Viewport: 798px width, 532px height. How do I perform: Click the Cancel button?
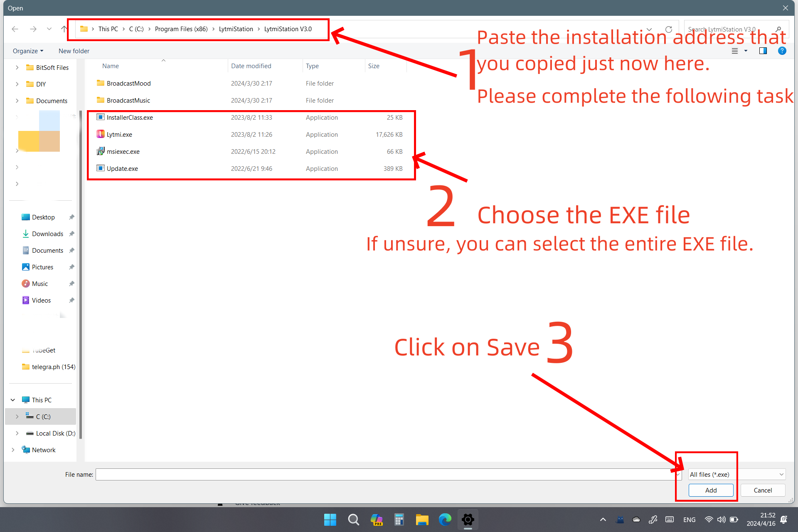[763, 490]
